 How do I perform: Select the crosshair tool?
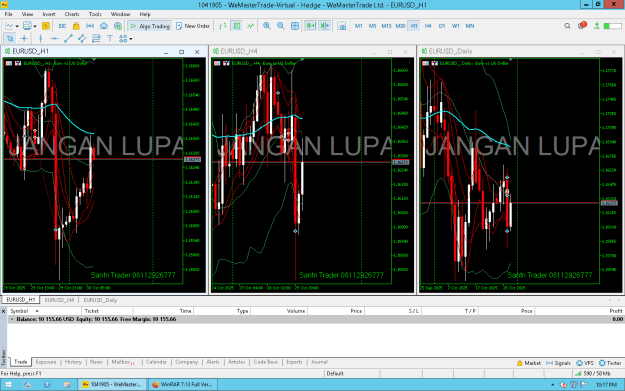24,38
